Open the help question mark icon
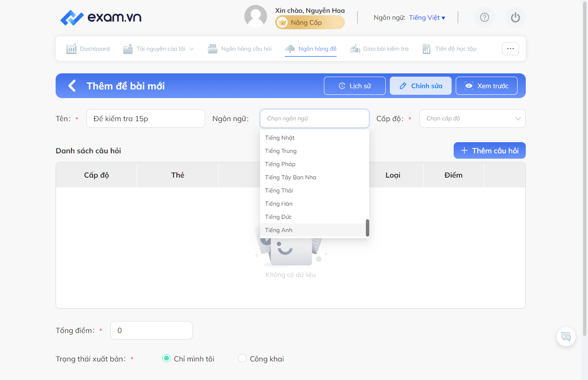 [485, 17]
